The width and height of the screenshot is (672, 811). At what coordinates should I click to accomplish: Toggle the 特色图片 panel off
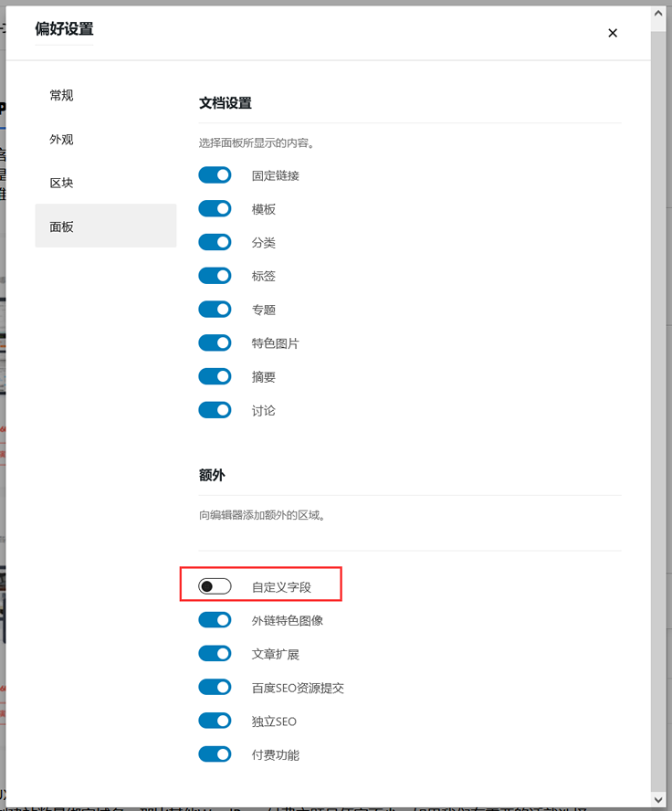(x=215, y=342)
